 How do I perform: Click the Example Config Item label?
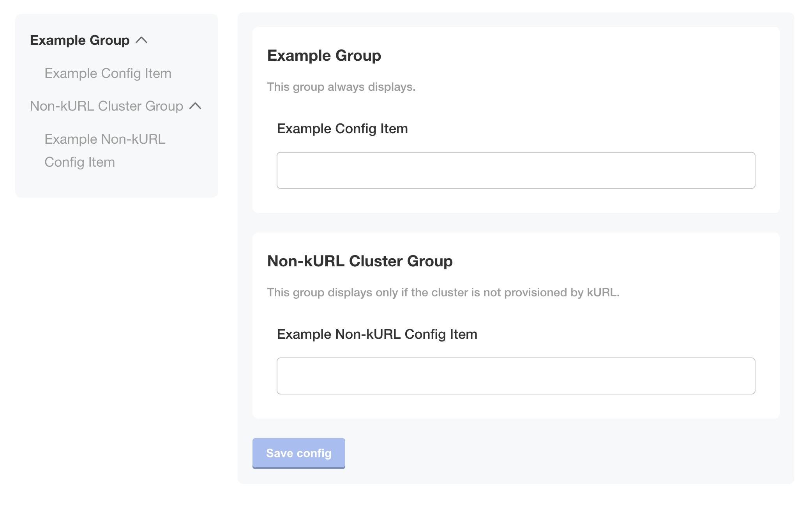tap(342, 128)
